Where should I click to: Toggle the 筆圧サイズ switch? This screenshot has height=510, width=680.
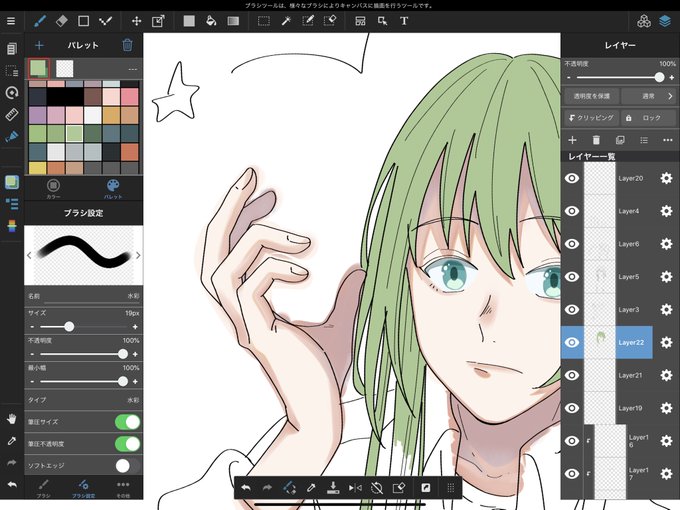pos(128,422)
